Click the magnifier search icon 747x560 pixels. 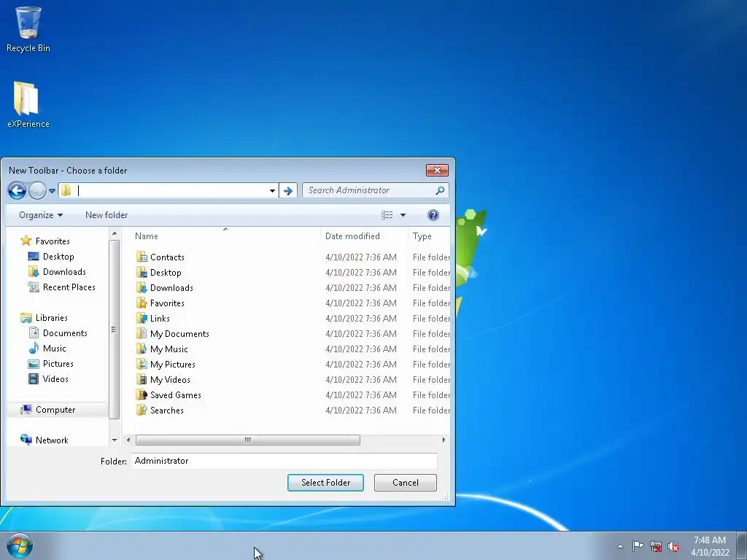pos(440,190)
